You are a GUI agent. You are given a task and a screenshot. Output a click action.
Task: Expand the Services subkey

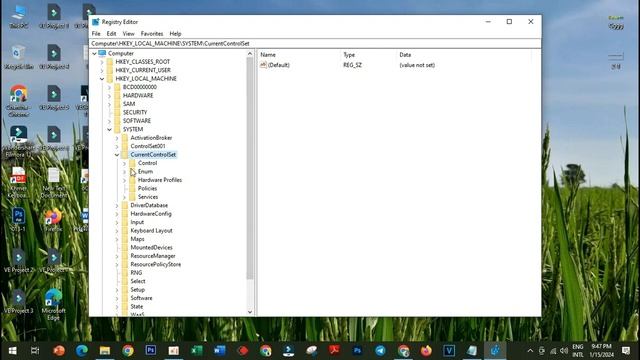coord(124,197)
